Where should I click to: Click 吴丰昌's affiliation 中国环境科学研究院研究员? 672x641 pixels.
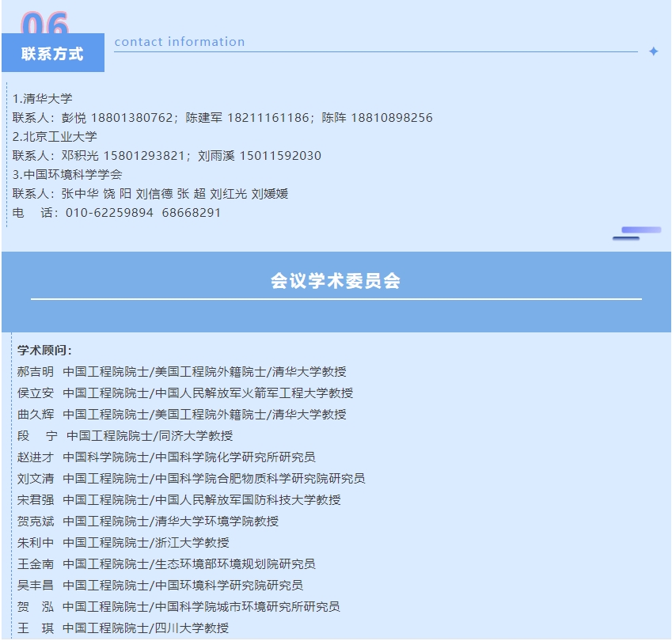coord(229,586)
